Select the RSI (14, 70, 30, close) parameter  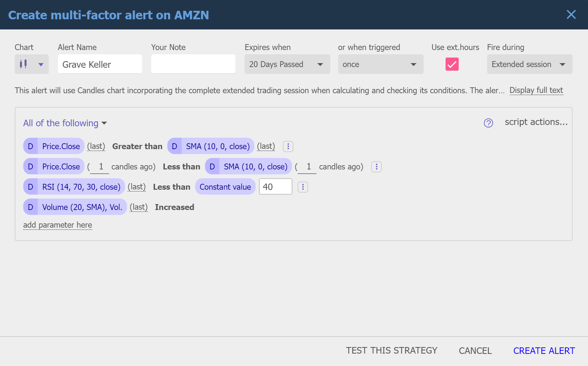(81, 187)
